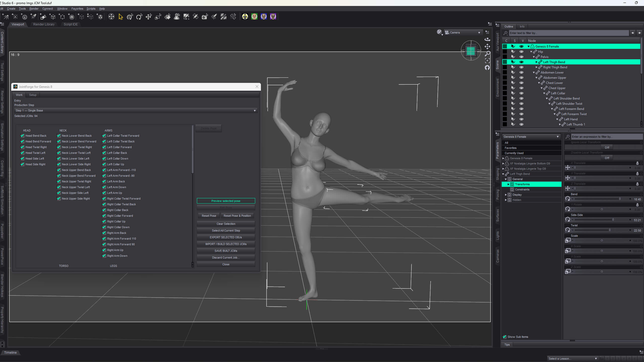Close the JointForge for Genesis 8 dialog
Screen dimensions: 644x362
point(257,87)
